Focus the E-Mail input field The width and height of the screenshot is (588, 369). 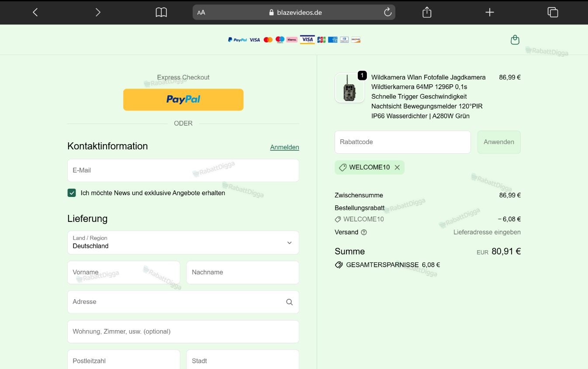183,170
